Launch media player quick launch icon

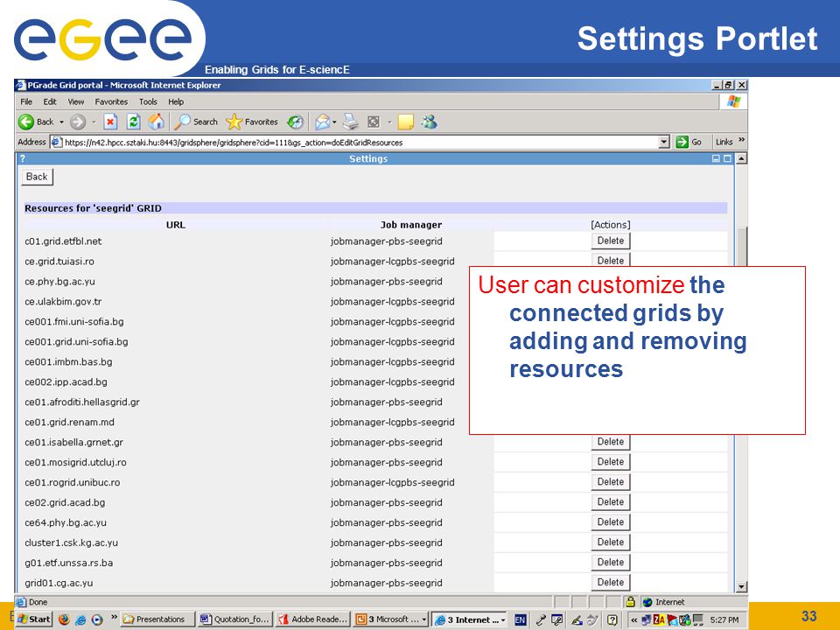97,619
